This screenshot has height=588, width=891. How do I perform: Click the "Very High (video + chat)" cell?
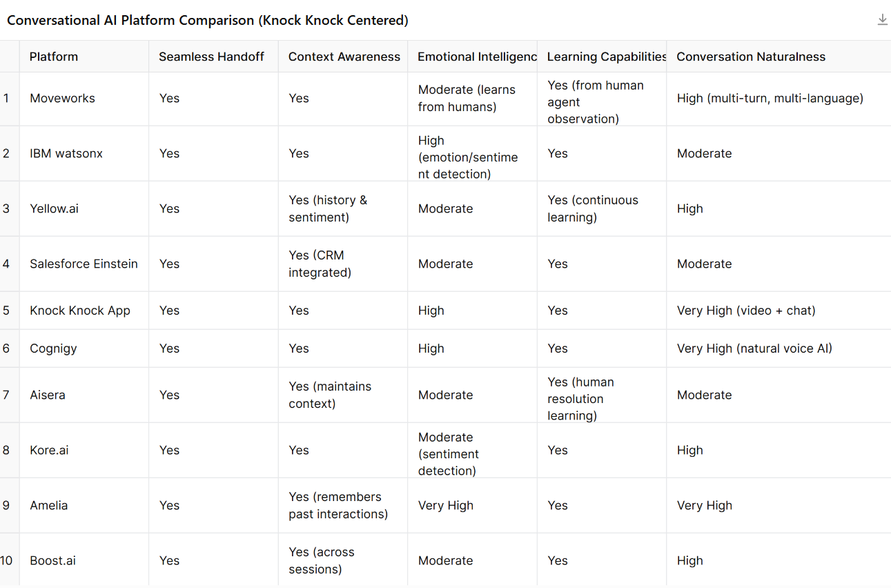pyautogui.click(x=746, y=311)
